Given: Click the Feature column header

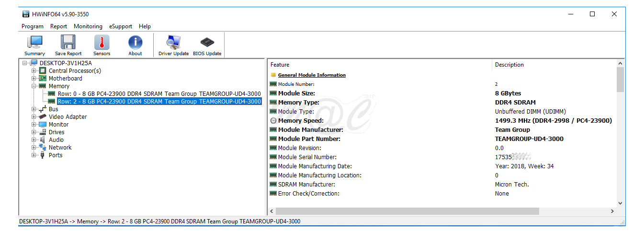Looking at the screenshot, I should click(380, 65).
